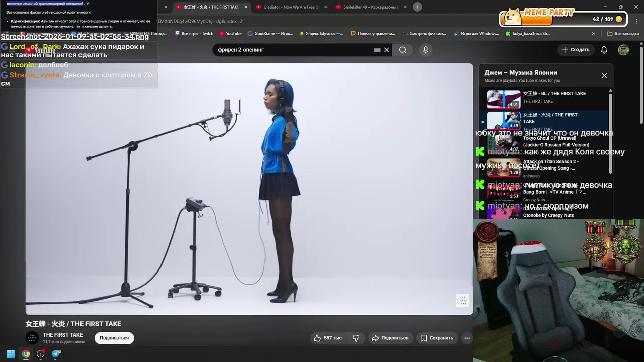Open the Яндекс Музыка bookmark
Image resolution: width=644 pixels, height=362 pixels.
321,34
